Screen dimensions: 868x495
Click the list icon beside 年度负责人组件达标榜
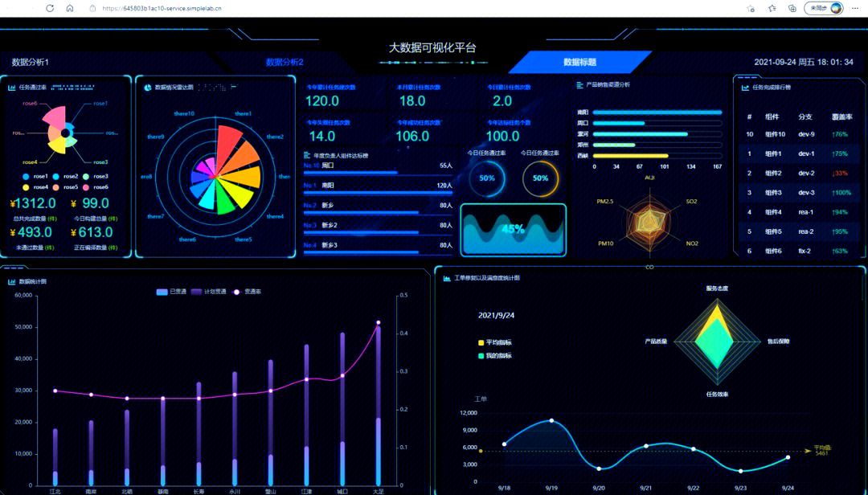tap(307, 156)
